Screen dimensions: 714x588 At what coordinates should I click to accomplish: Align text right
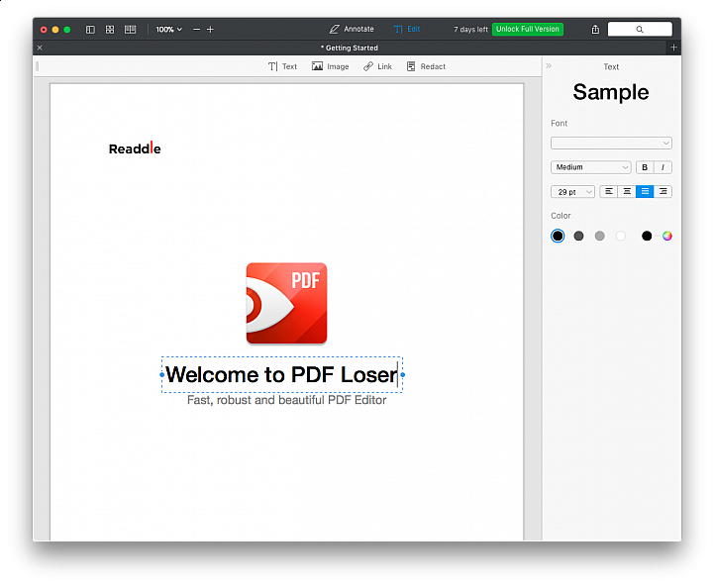(663, 192)
